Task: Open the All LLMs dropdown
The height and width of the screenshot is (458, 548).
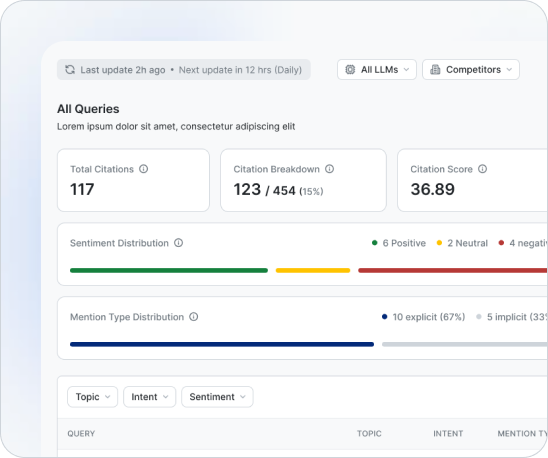Action: click(377, 70)
